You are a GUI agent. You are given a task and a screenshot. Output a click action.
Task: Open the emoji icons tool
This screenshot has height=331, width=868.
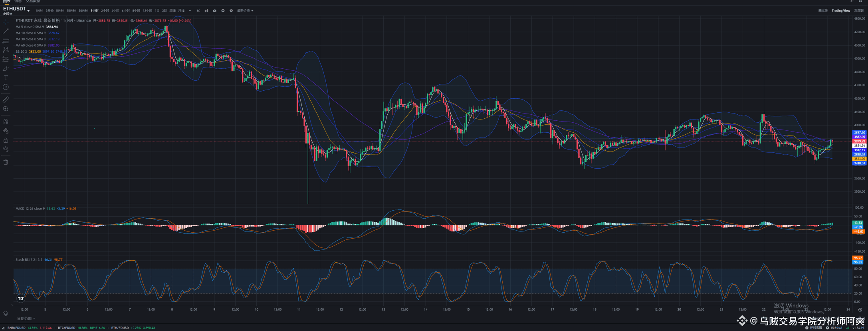pyautogui.click(x=6, y=87)
